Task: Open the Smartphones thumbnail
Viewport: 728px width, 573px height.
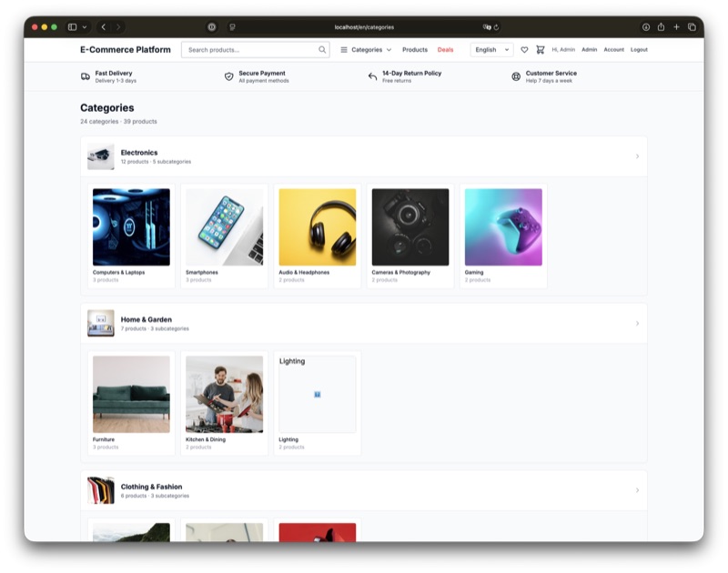Action: point(224,227)
